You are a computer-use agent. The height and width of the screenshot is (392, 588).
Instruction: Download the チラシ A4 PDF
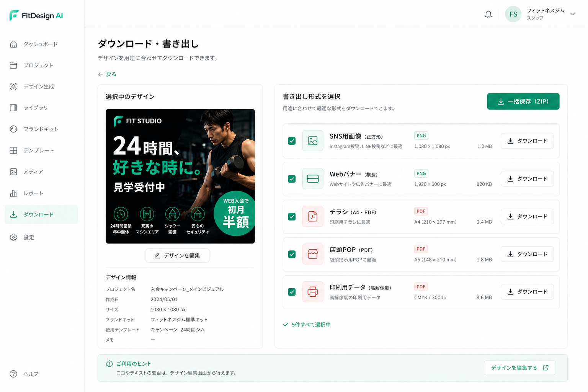click(x=527, y=216)
